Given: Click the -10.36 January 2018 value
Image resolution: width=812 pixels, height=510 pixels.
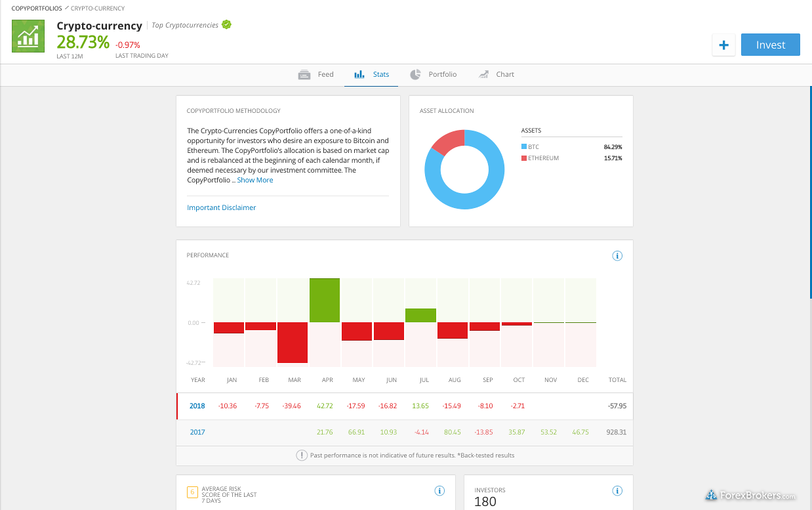Looking at the screenshot, I should click(x=228, y=406).
